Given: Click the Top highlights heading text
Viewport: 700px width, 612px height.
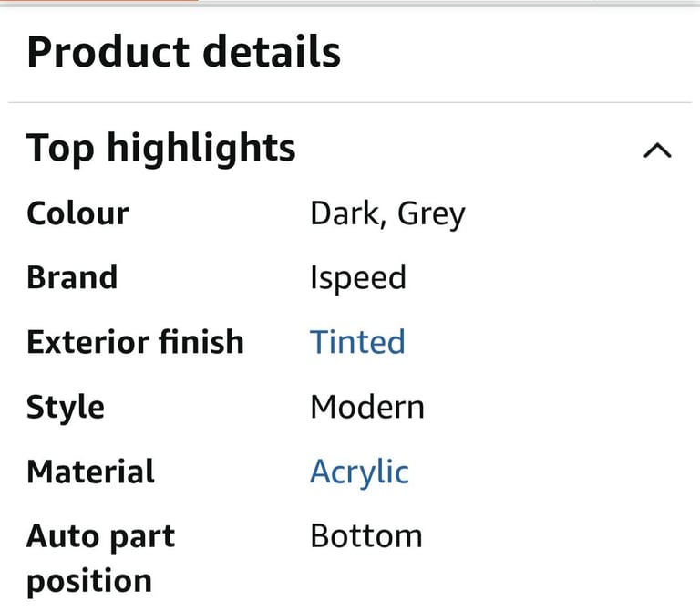Looking at the screenshot, I should [160, 149].
